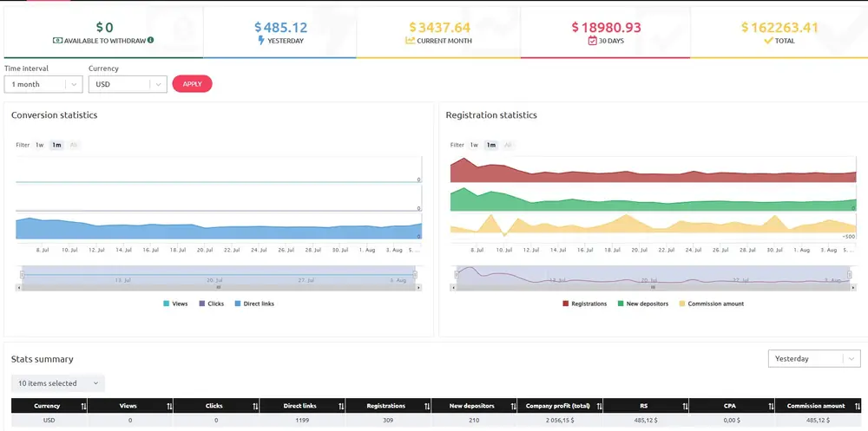The width and height of the screenshot is (868, 431).
Task: Toggle Clicks series in conversion legend
Action: (x=211, y=304)
